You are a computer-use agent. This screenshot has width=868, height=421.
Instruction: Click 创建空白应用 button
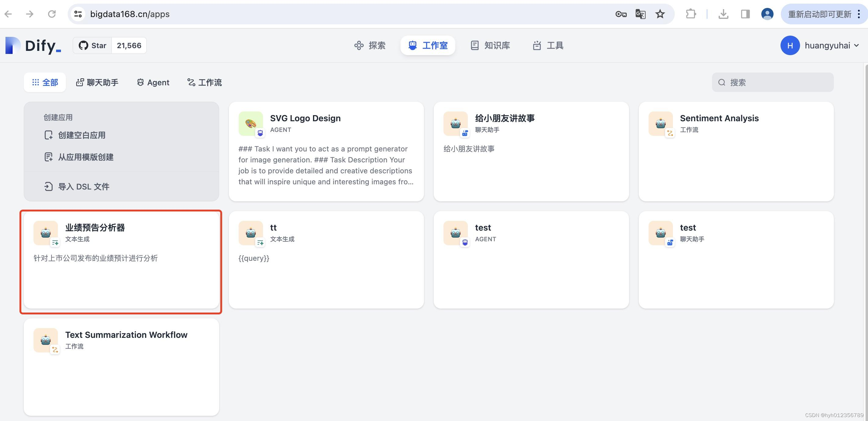(x=82, y=135)
